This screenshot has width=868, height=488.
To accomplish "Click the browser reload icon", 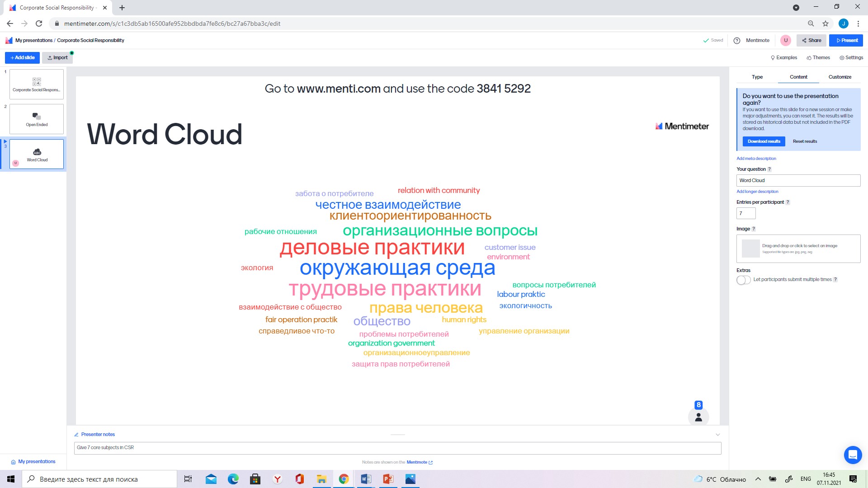I will click(x=39, y=23).
